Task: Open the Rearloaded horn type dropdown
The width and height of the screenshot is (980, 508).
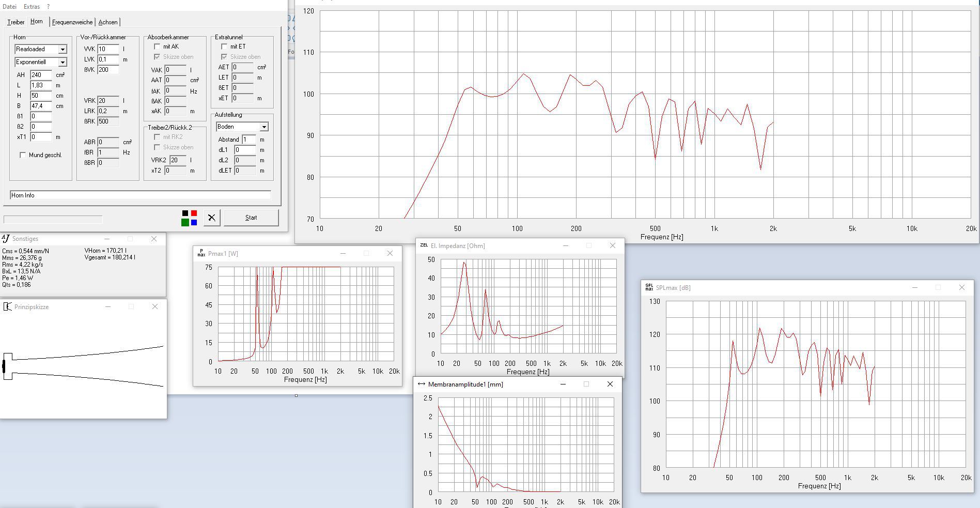Action: (63, 49)
